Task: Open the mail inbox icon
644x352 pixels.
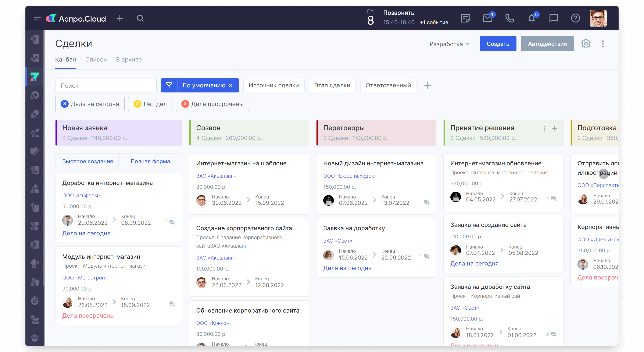Action: tap(487, 18)
